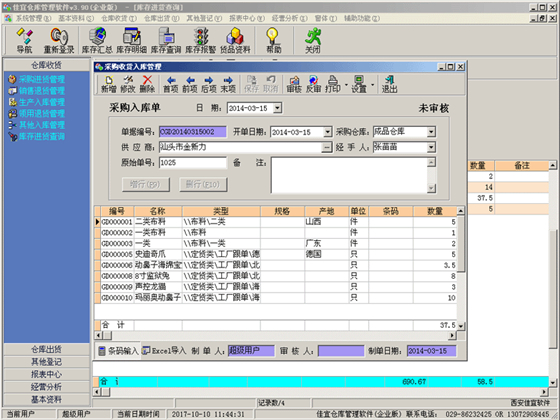Expand the 经营分析 sidebar section
This screenshot has width=560, height=420.
tap(46, 387)
